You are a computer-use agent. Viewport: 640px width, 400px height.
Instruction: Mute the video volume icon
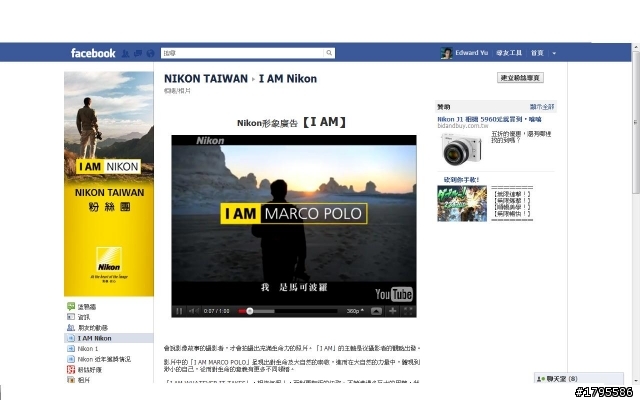click(193, 311)
